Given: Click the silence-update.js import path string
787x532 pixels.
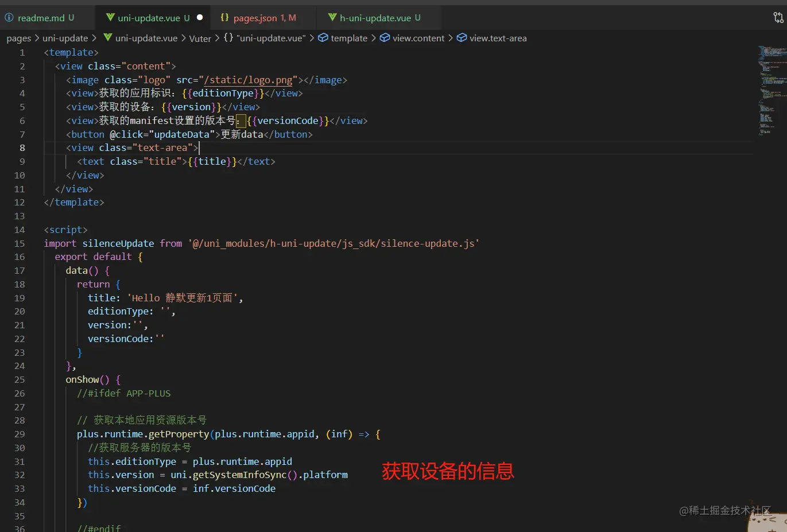Looking at the screenshot, I should coord(334,243).
